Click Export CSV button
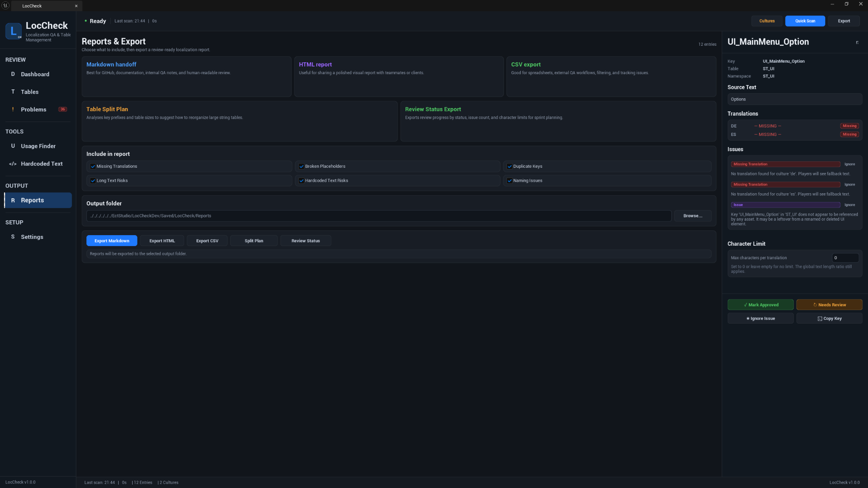The height and width of the screenshot is (488, 868). (x=207, y=241)
